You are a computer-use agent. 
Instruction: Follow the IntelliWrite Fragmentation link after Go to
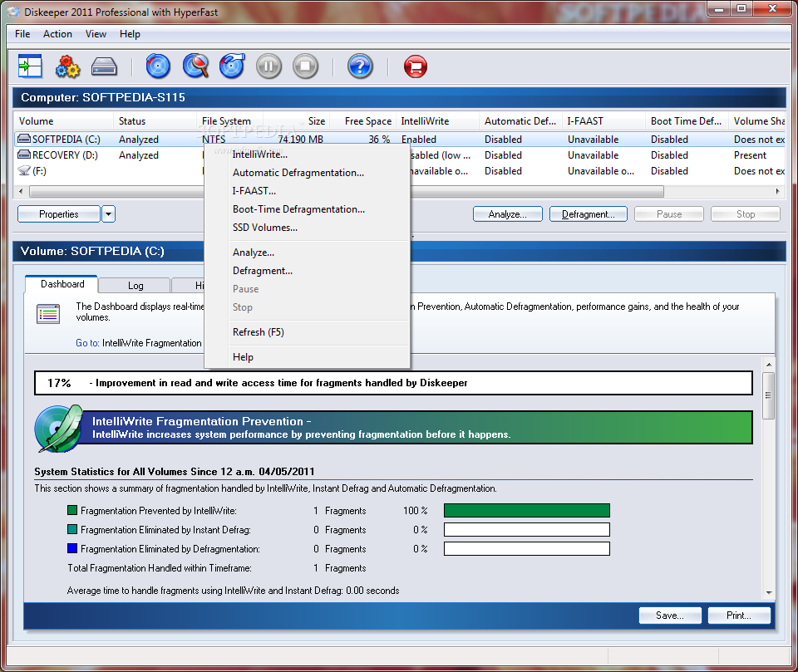pyautogui.click(x=151, y=343)
